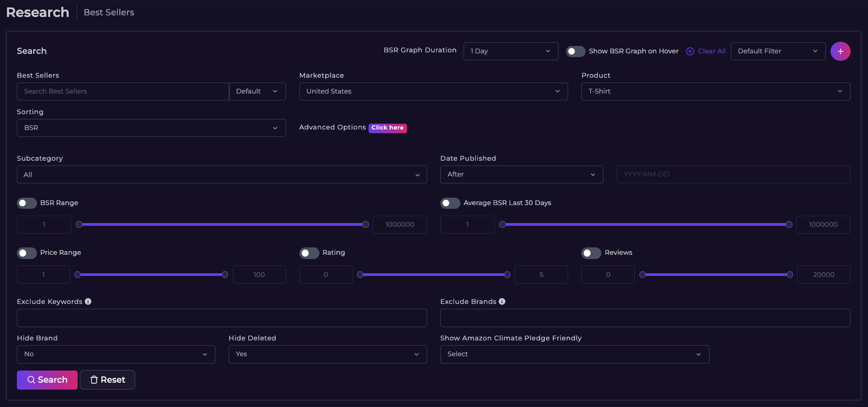This screenshot has width=868, height=407.
Task: Click the Search Best Sellers input field
Action: pyautogui.click(x=123, y=91)
